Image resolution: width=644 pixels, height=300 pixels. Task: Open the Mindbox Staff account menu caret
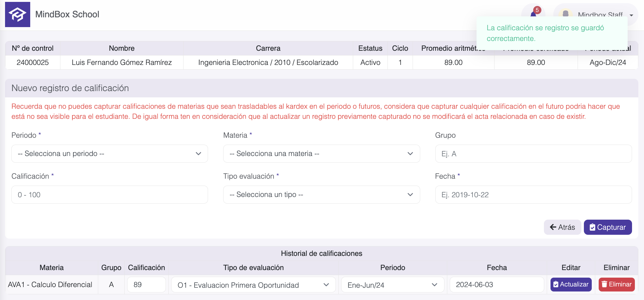tap(631, 15)
